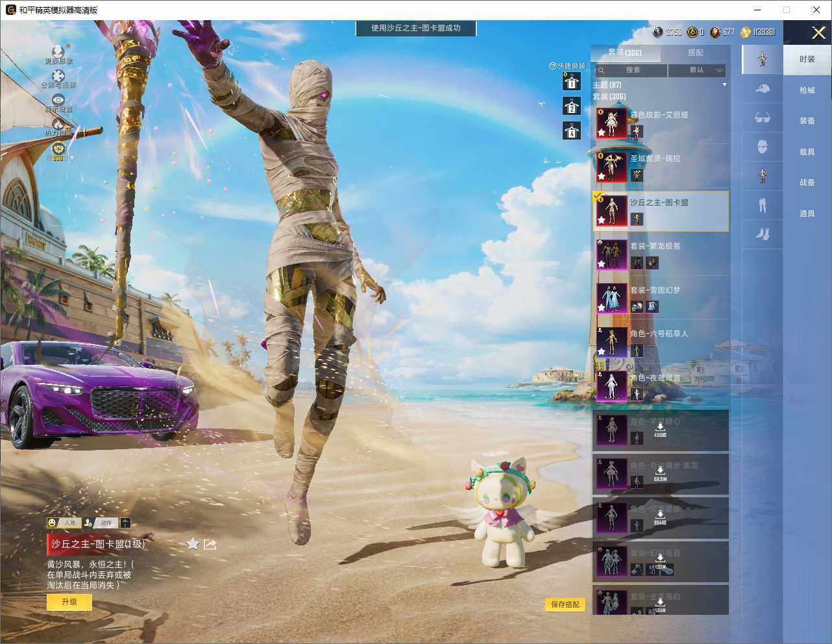
Task: Select the 动作 action tag
Action: pos(100,523)
